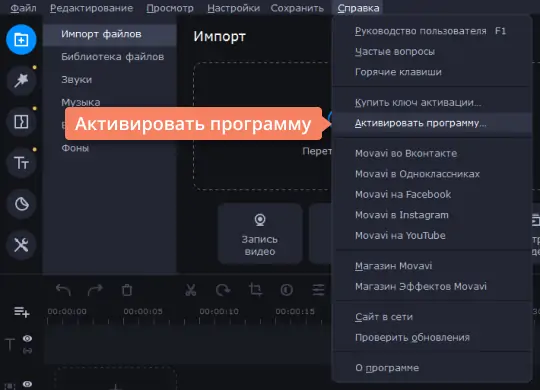The image size is (540, 390).
Task: Open the Titles Tт sidebar icon
Action: pos(21,163)
